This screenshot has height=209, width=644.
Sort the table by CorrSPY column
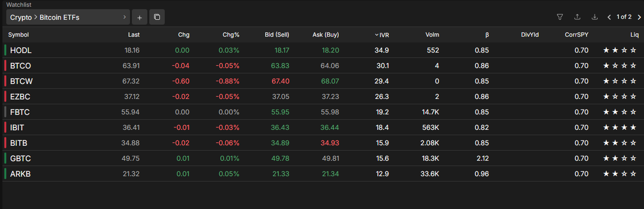pyautogui.click(x=576, y=35)
